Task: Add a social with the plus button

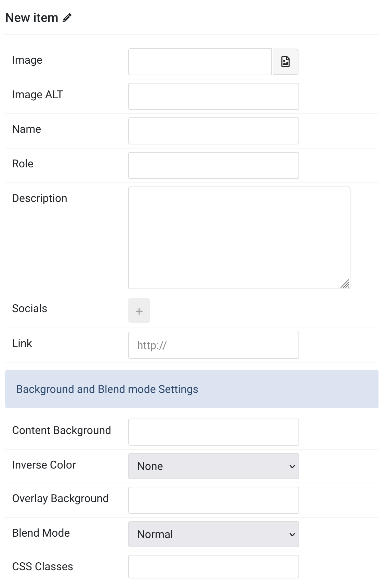Action: [x=139, y=310]
